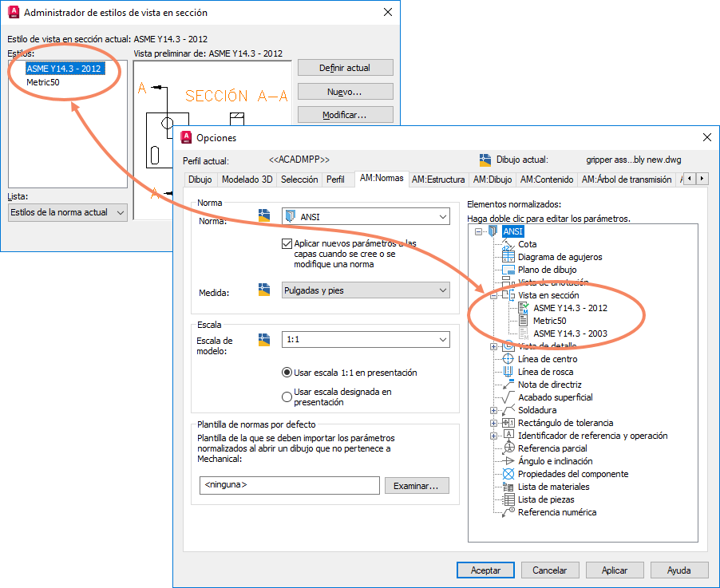Click Modificar... in style manager
This screenshot has height=588, width=720.
coord(346,115)
